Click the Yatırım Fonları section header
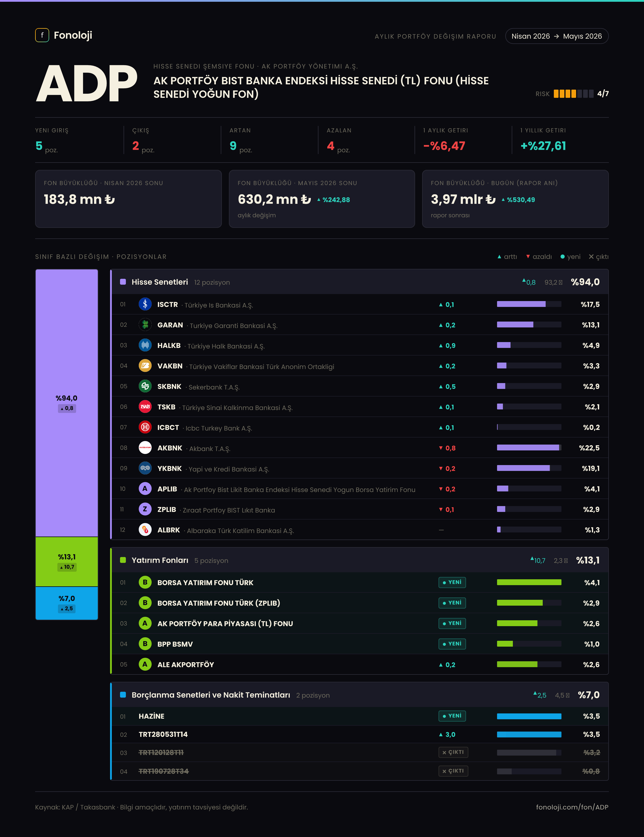This screenshot has width=644, height=837. [x=360, y=560]
